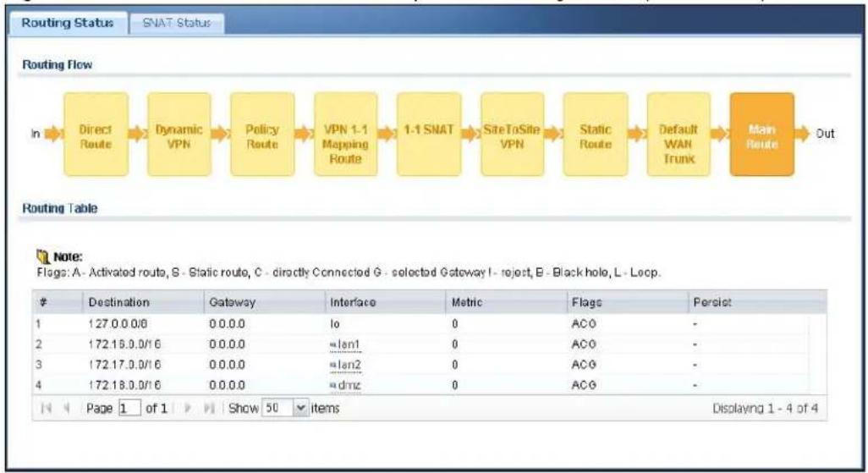Click the Dynamic VPN flow box
The image size is (868, 473).
(x=179, y=135)
